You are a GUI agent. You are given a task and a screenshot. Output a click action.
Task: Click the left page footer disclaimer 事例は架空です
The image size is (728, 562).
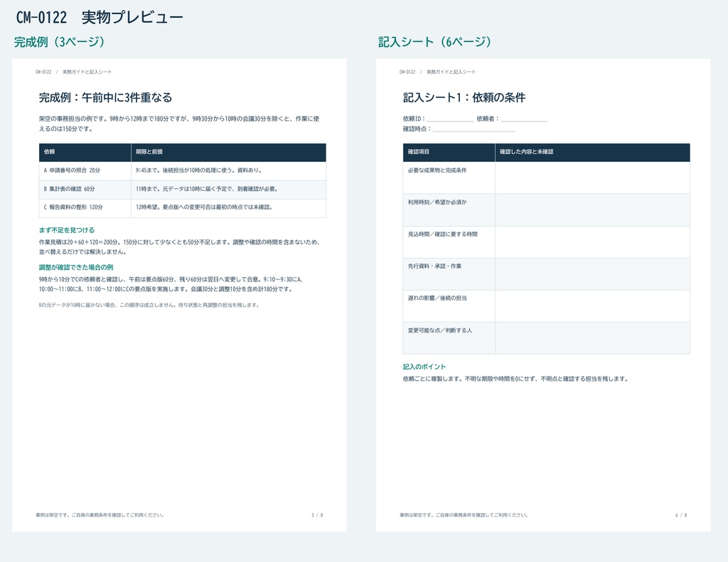100,515
